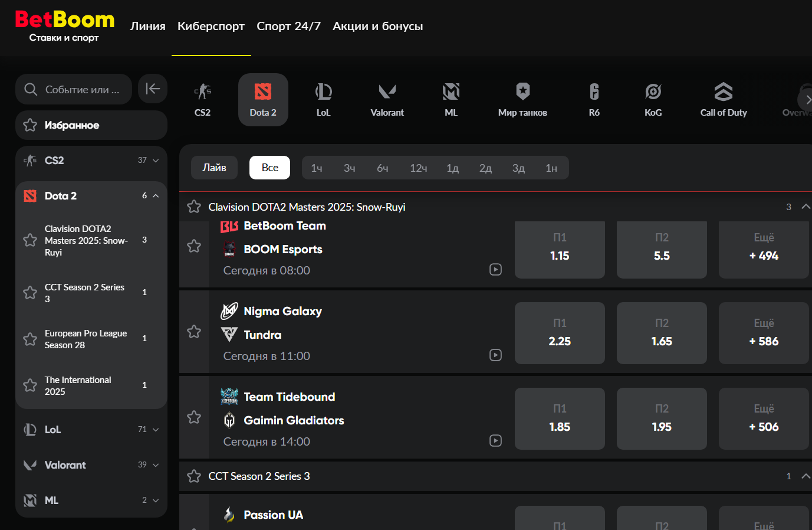
Task: Switch to Лайв filter
Action: pos(214,168)
